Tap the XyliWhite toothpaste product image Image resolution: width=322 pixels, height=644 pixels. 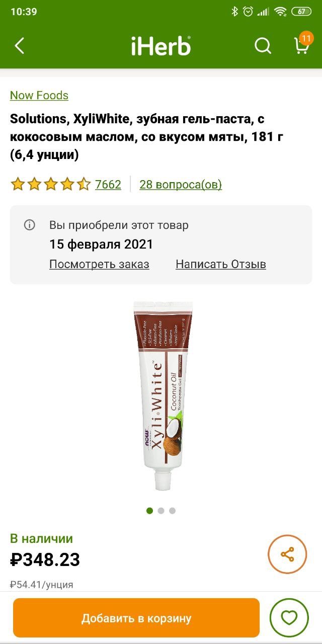[x=163, y=395]
